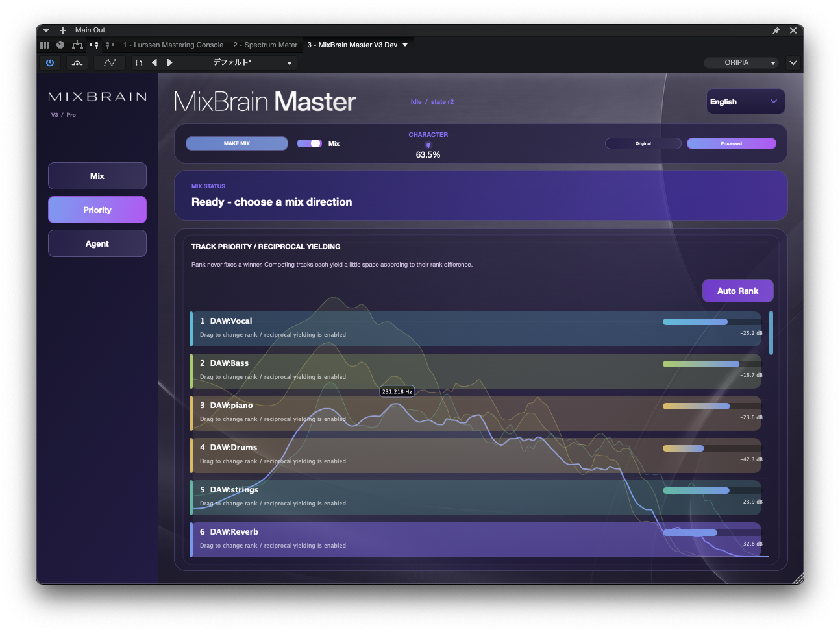Select the insert view icon with leading dots
The image size is (840, 632).
94,45
